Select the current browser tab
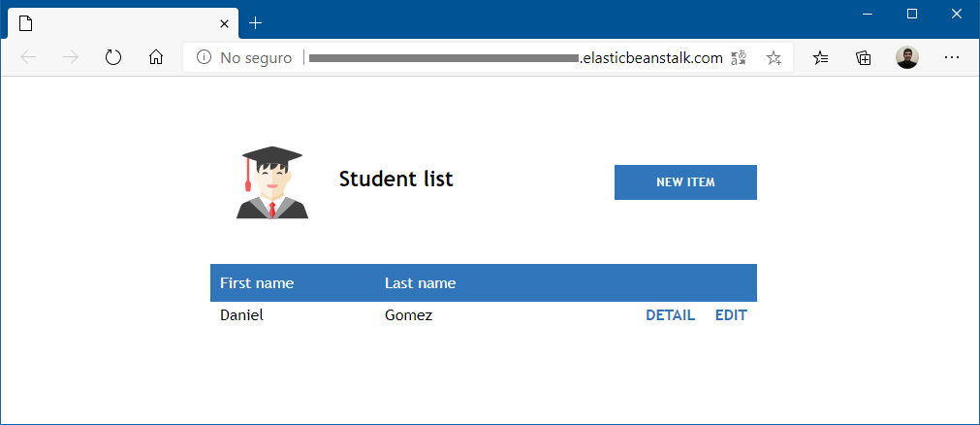Image resolution: width=980 pixels, height=425 pixels. pos(116,23)
